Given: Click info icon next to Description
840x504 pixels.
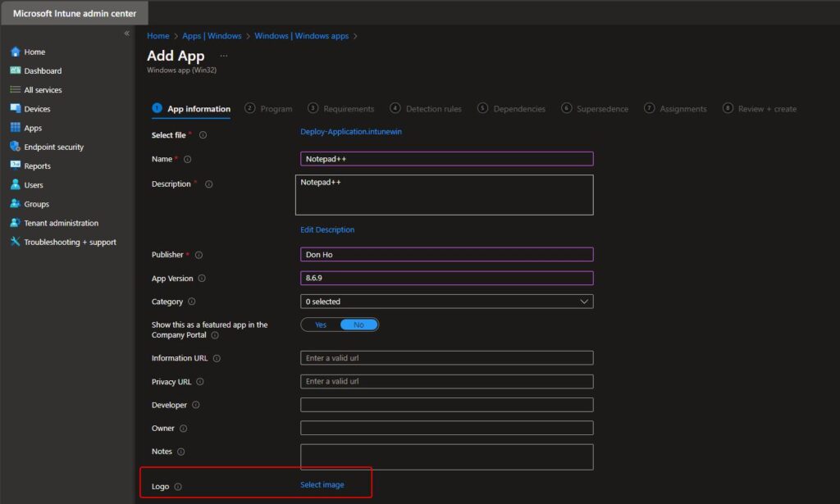Looking at the screenshot, I should 209,184.
